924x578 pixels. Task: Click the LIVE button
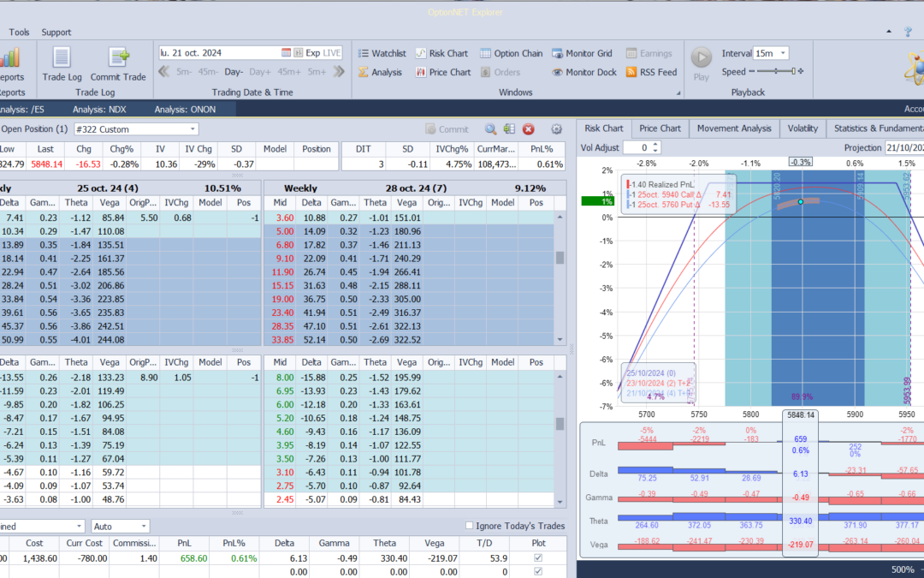pos(332,52)
